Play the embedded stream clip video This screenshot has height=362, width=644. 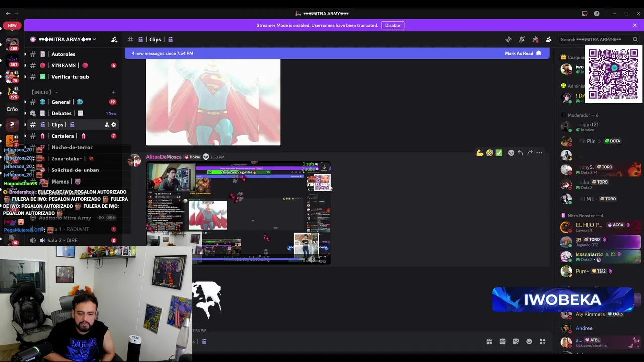click(x=238, y=212)
